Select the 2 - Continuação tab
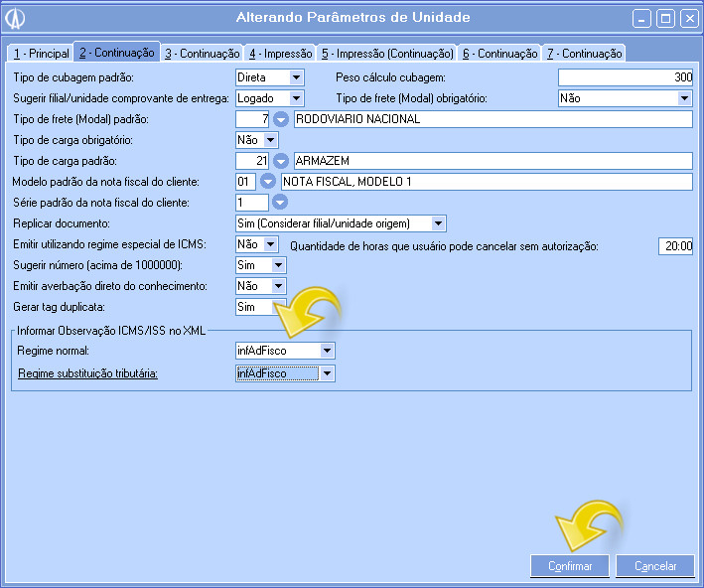This screenshot has width=704, height=588. (117, 52)
